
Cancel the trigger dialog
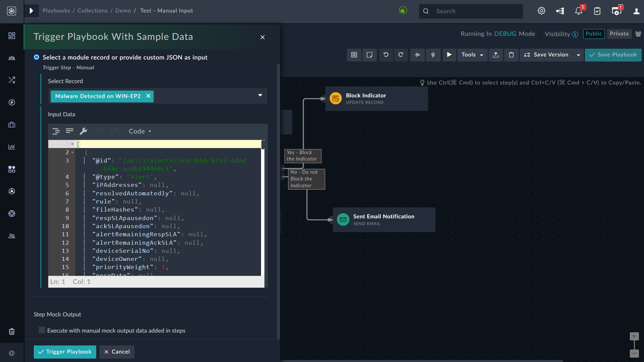(x=117, y=352)
